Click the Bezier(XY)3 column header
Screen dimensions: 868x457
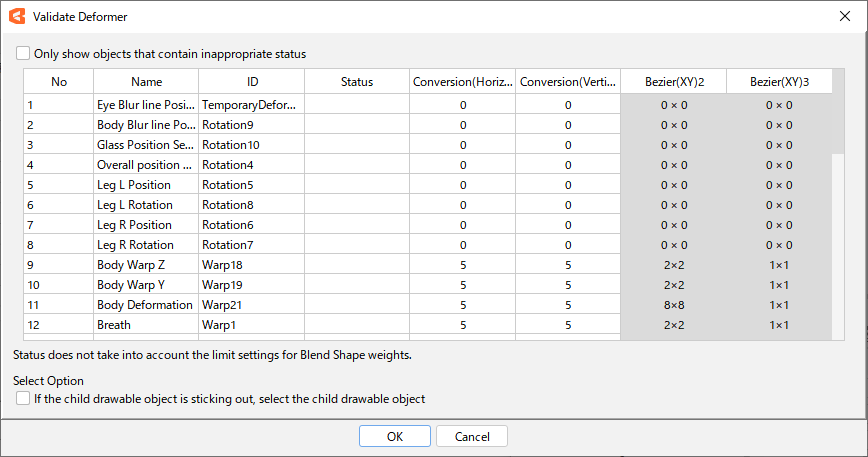point(779,82)
